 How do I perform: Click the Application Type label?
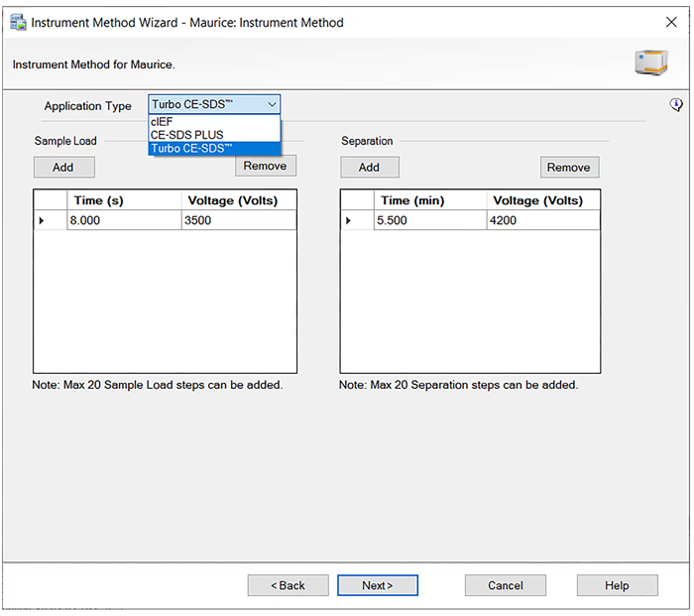(x=87, y=106)
